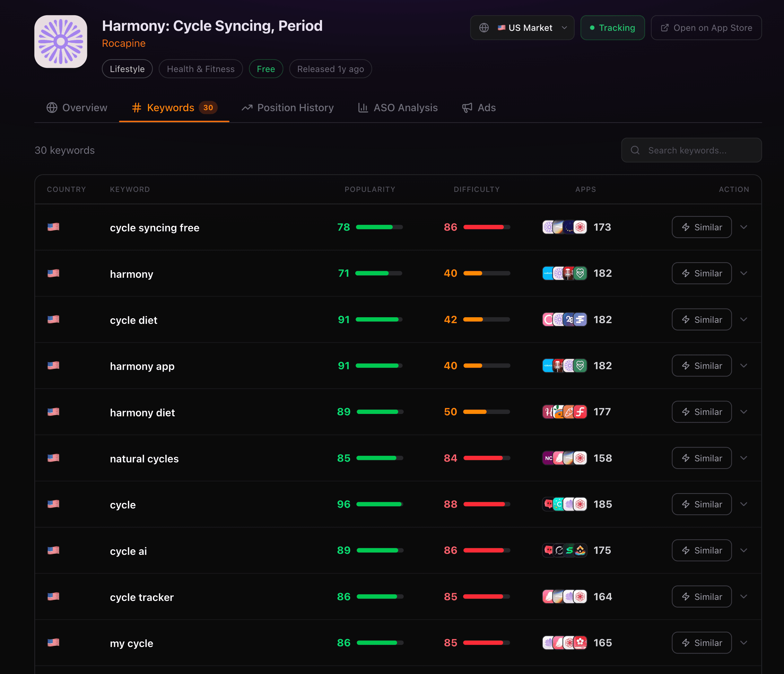Expand the my cycle row chevron
The height and width of the screenshot is (674, 784).
point(743,642)
